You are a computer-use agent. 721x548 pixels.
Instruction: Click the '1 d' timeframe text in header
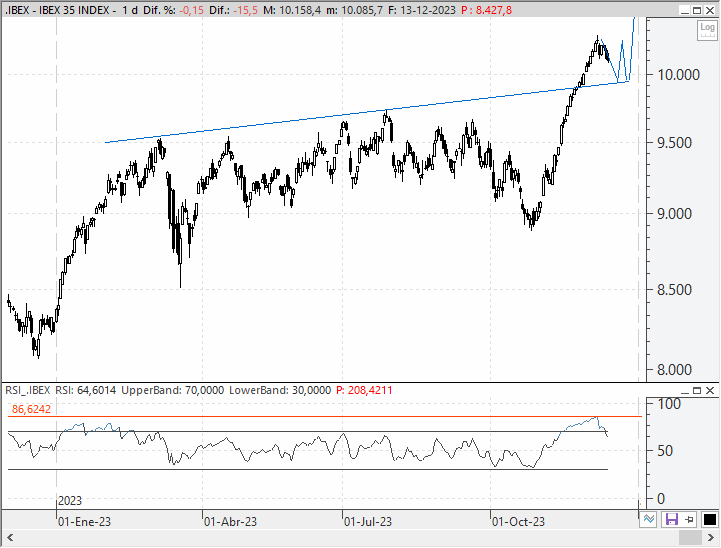130,10
